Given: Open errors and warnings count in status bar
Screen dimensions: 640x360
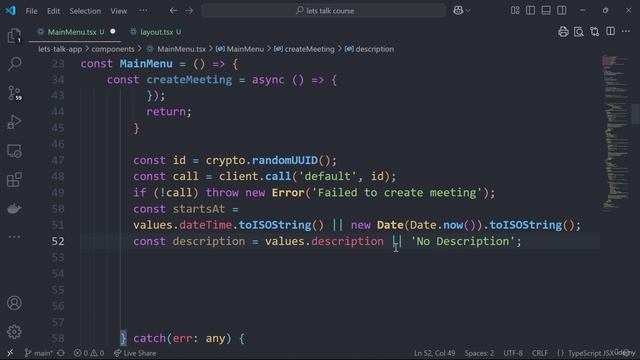Looking at the screenshot, I should (89, 353).
